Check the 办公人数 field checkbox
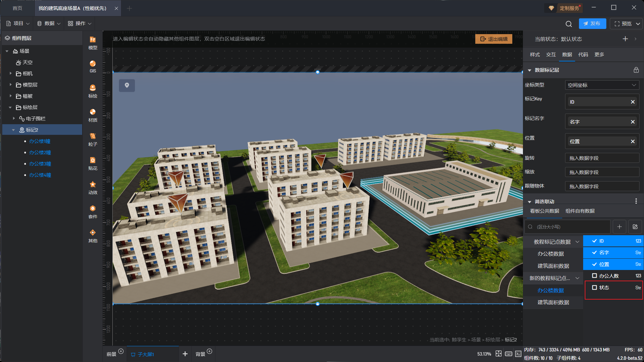Image resolution: width=644 pixels, height=362 pixels. (x=594, y=276)
